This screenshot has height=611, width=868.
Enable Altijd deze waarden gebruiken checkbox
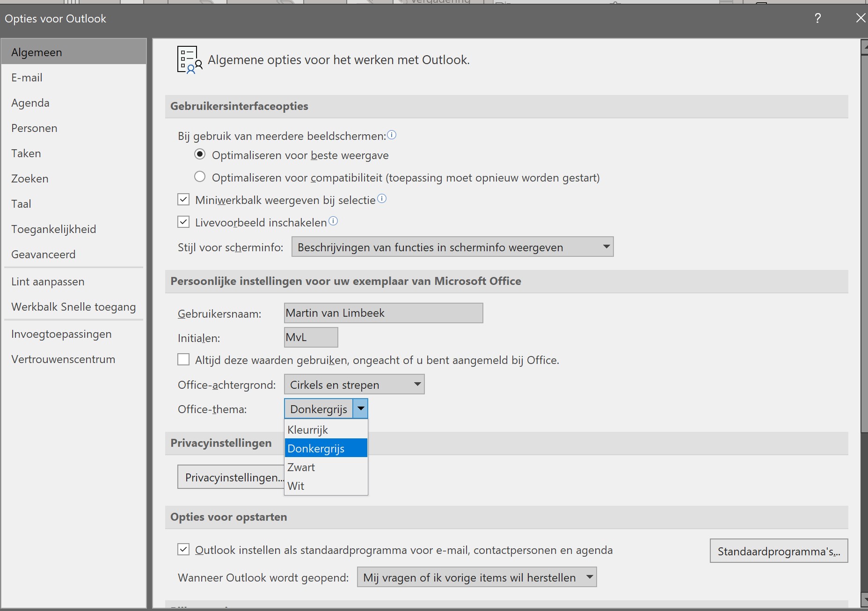pos(183,360)
